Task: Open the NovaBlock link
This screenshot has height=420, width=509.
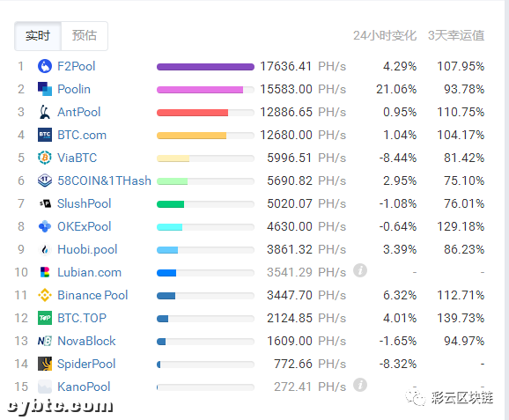Action: [86, 341]
